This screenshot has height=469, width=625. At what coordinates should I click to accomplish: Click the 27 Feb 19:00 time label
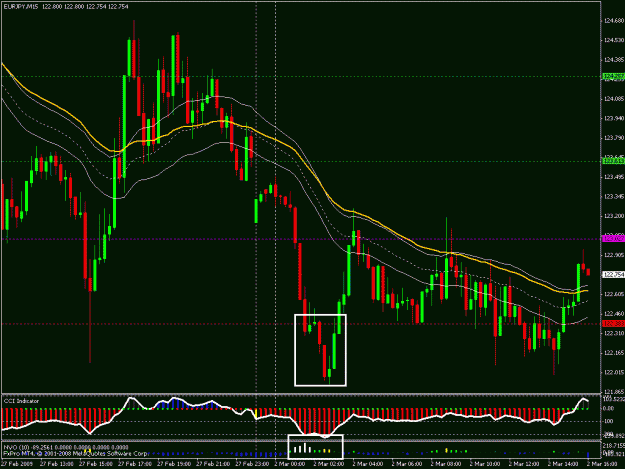173,464
